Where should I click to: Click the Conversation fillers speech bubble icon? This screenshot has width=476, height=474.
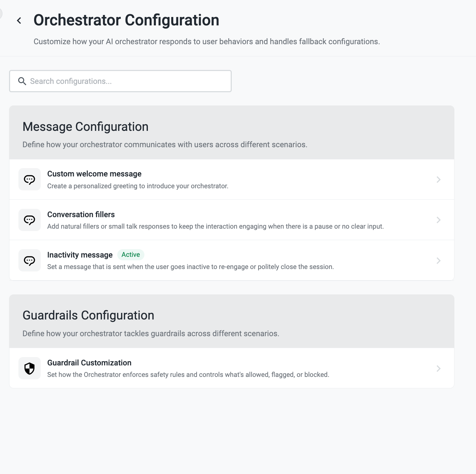(30, 220)
